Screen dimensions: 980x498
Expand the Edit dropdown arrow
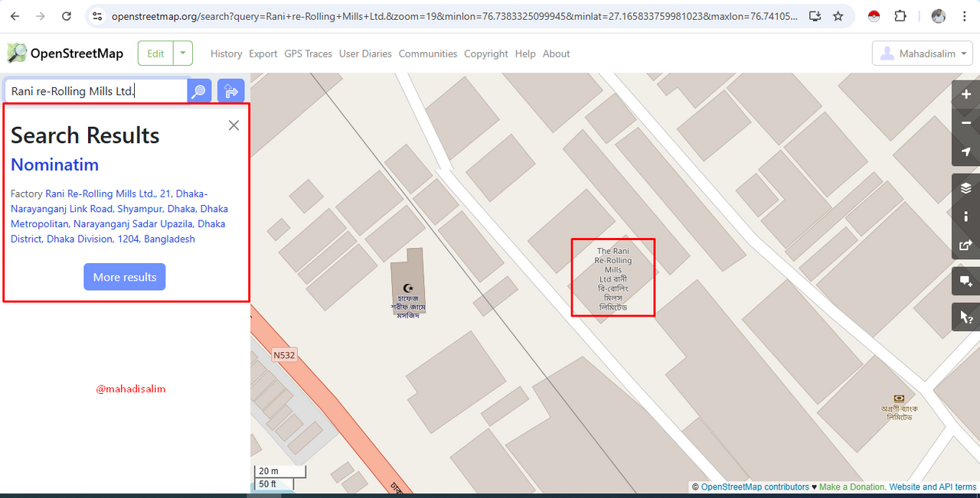[x=183, y=54]
